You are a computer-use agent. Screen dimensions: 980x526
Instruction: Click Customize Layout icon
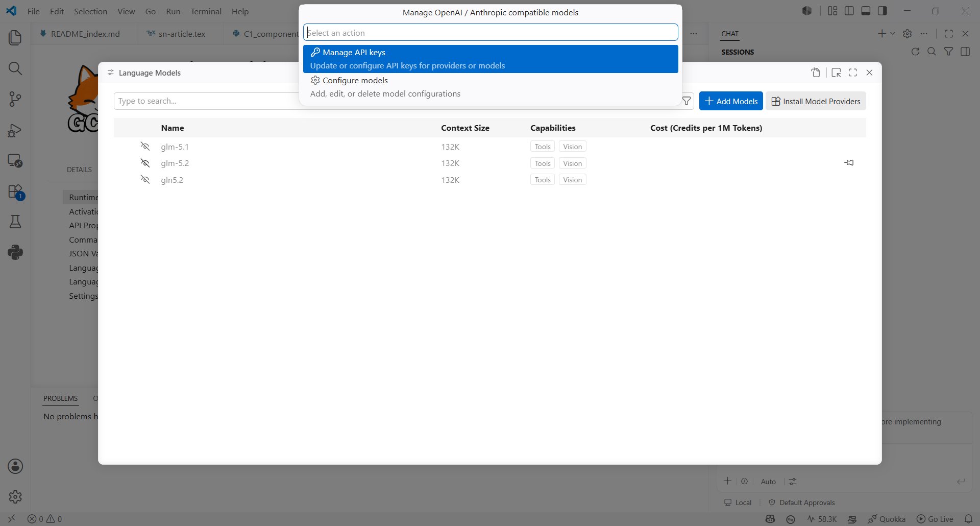[832, 11]
